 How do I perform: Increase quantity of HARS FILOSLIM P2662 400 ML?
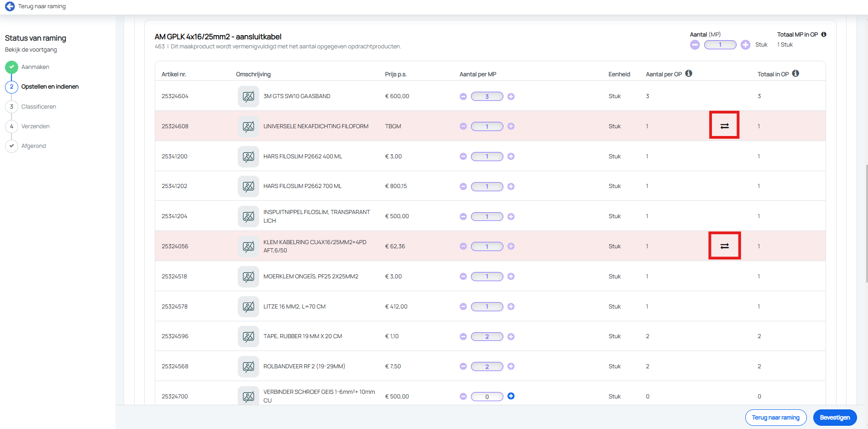(x=511, y=157)
